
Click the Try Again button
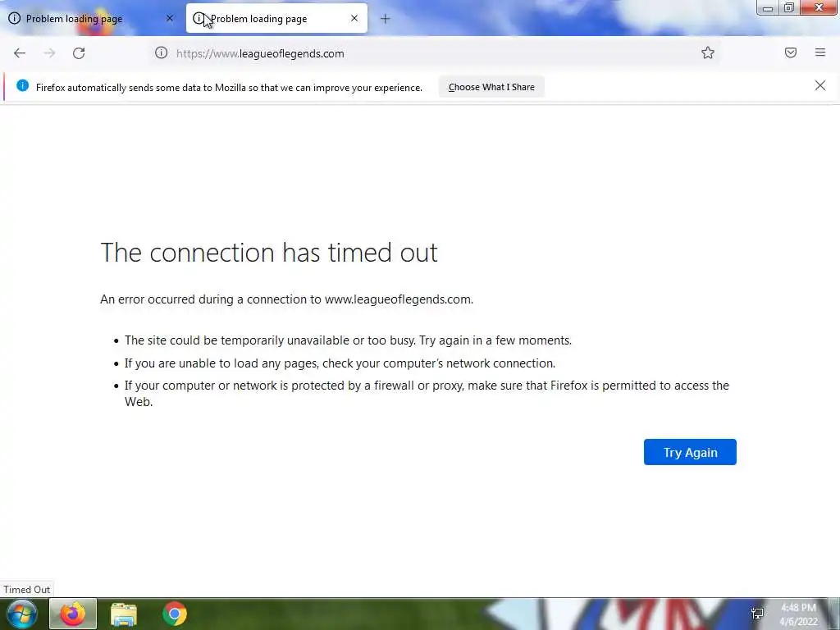[x=690, y=452]
